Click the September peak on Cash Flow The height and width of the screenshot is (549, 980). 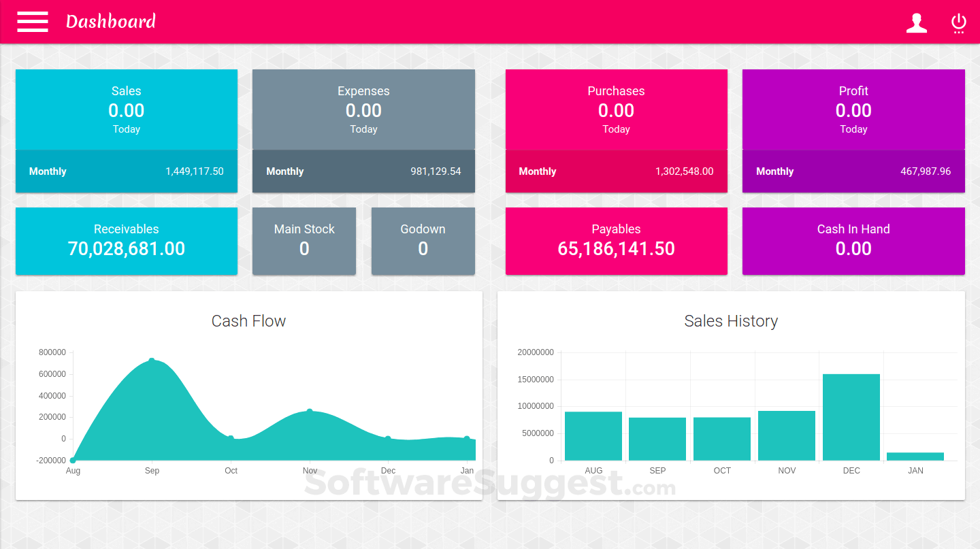152,361
